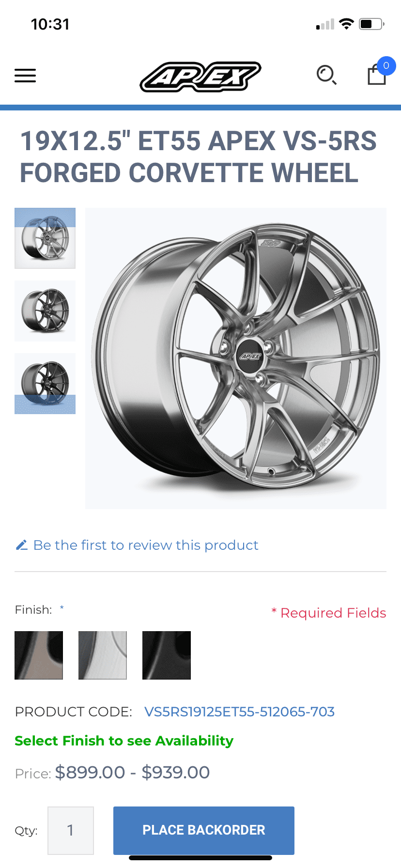This screenshot has width=401, height=868.
Task: Select the black wheel thumbnail
Action: point(45,384)
